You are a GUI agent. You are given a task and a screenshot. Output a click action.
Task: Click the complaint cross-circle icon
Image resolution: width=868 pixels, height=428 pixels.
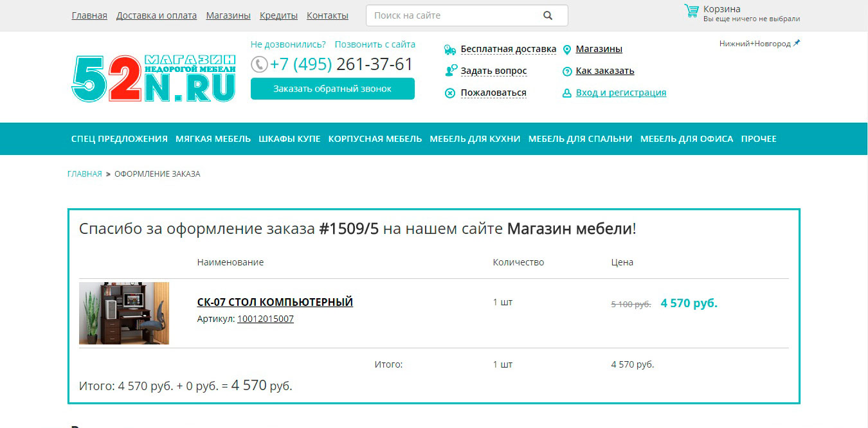pyautogui.click(x=450, y=93)
